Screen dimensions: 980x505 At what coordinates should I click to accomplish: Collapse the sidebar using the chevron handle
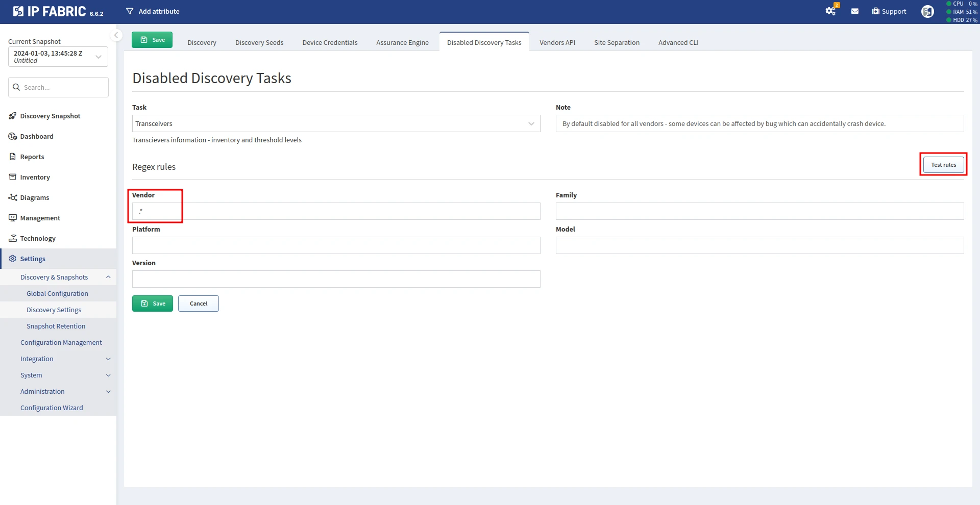[116, 35]
